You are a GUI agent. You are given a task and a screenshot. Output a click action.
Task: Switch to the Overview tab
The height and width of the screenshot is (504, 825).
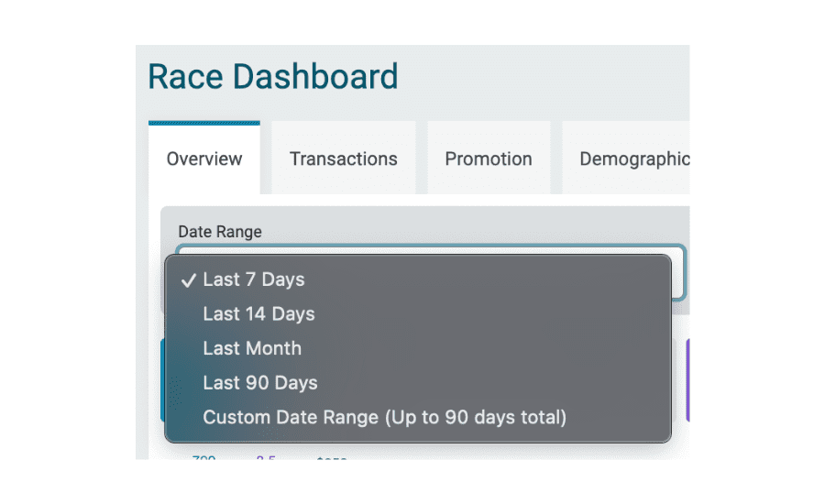coord(204,159)
